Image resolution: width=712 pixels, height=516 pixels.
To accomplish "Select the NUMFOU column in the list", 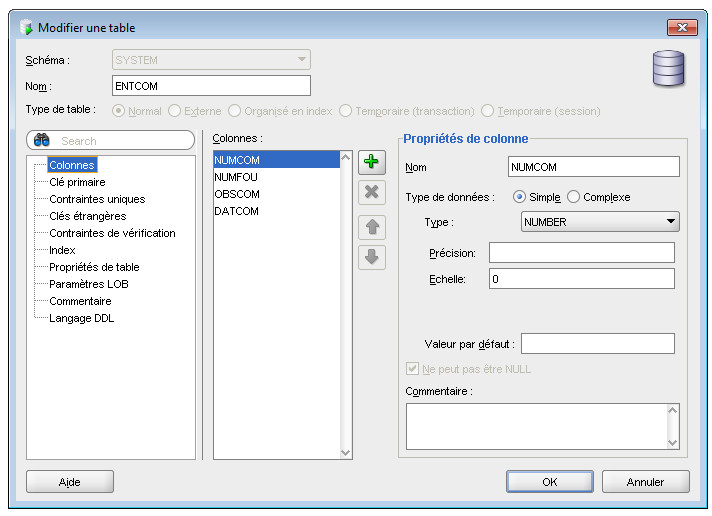I will click(236, 176).
